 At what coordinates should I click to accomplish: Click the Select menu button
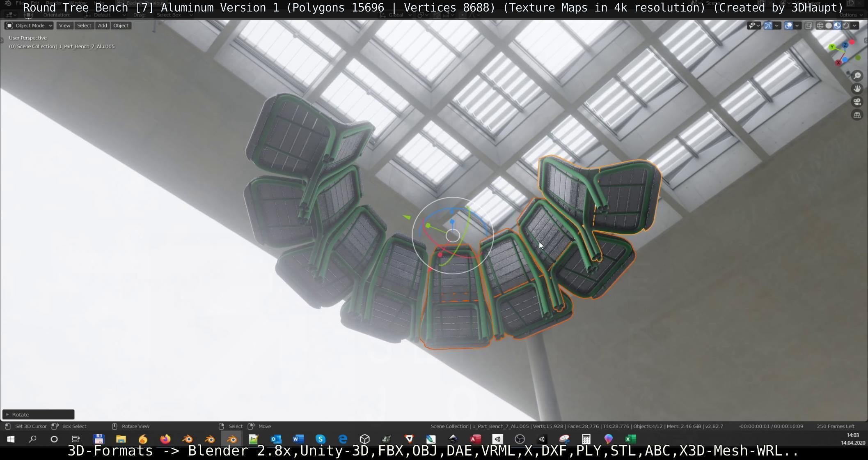point(84,25)
